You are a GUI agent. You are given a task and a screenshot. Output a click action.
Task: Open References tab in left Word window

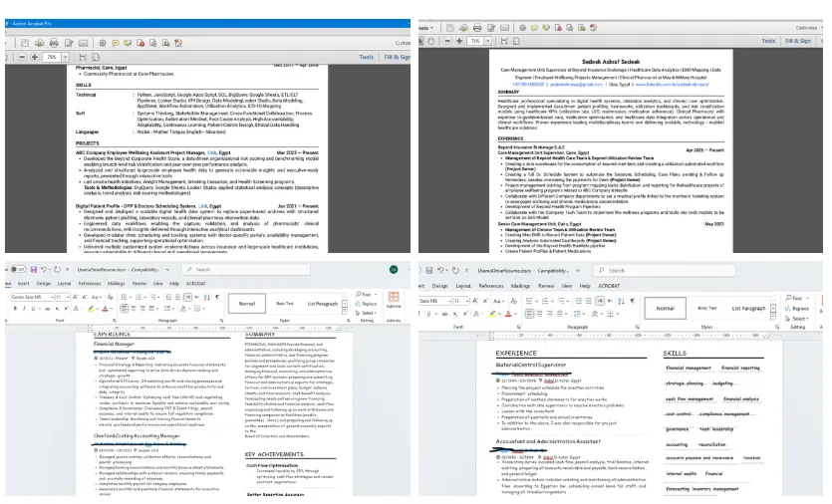point(89,283)
